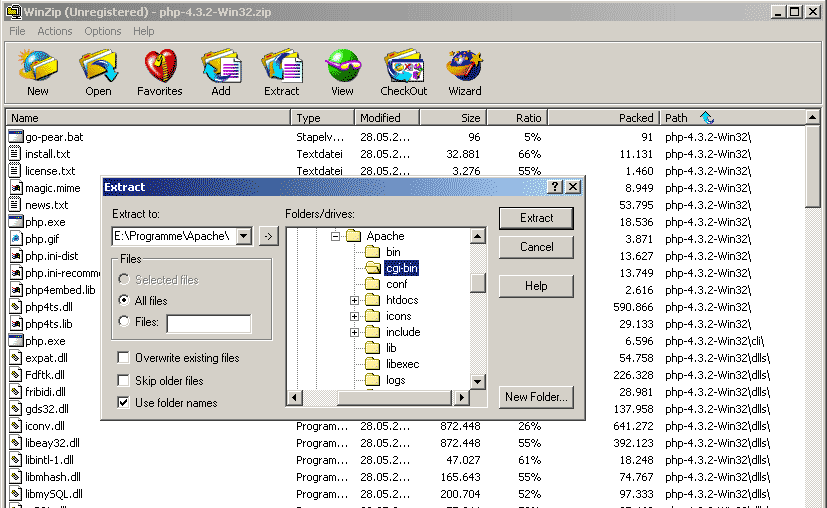Sort by the Ratio column header
Image resolution: width=827 pixels, height=508 pixels.
pos(517,118)
